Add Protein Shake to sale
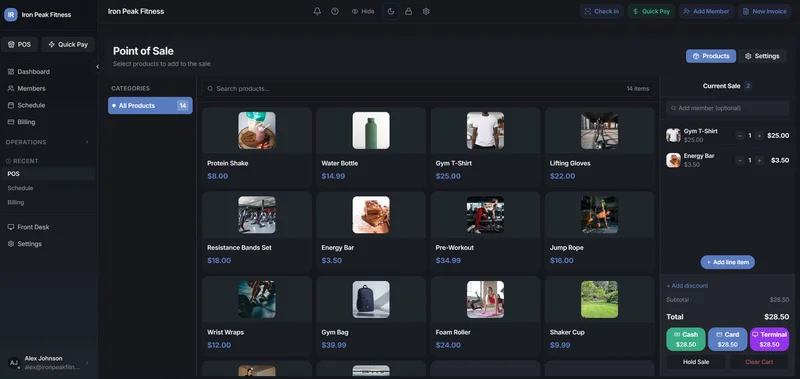Image resolution: width=800 pixels, height=379 pixels. (x=257, y=147)
